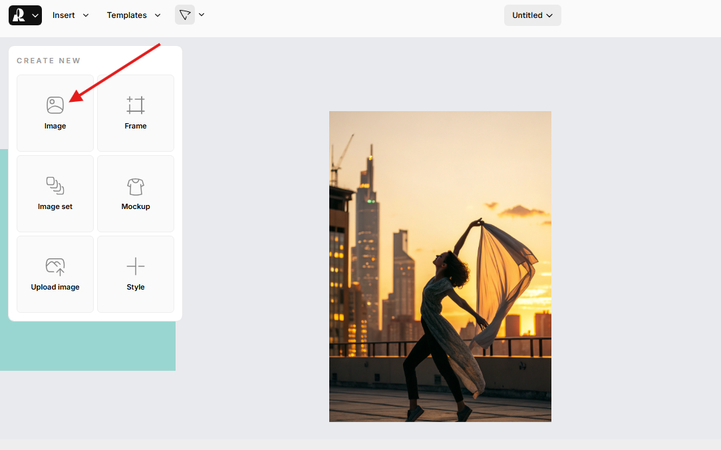Choose the Style plus icon
The image size is (721, 450).
[135, 266]
